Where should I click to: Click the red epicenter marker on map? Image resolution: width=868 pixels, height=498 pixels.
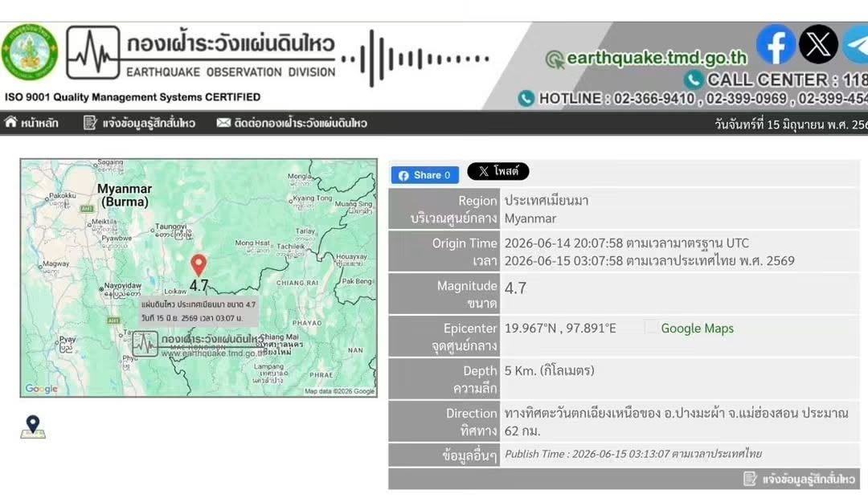pyautogui.click(x=199, y=265)
